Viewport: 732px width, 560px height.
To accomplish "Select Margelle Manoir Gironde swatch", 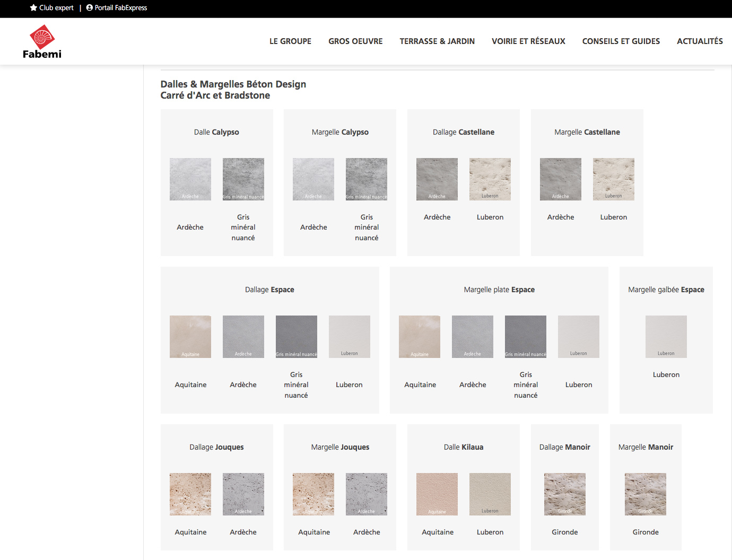I will coord(646,494).
